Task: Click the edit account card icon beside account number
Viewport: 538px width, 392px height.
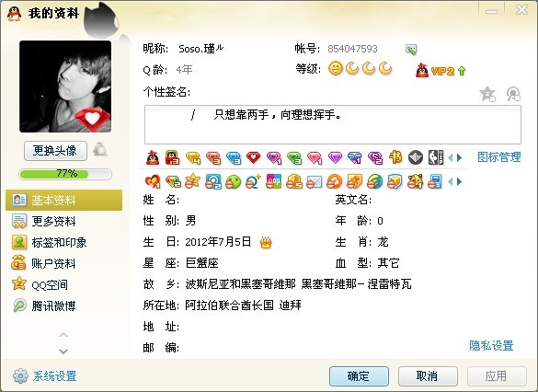Action: (411, 50)
